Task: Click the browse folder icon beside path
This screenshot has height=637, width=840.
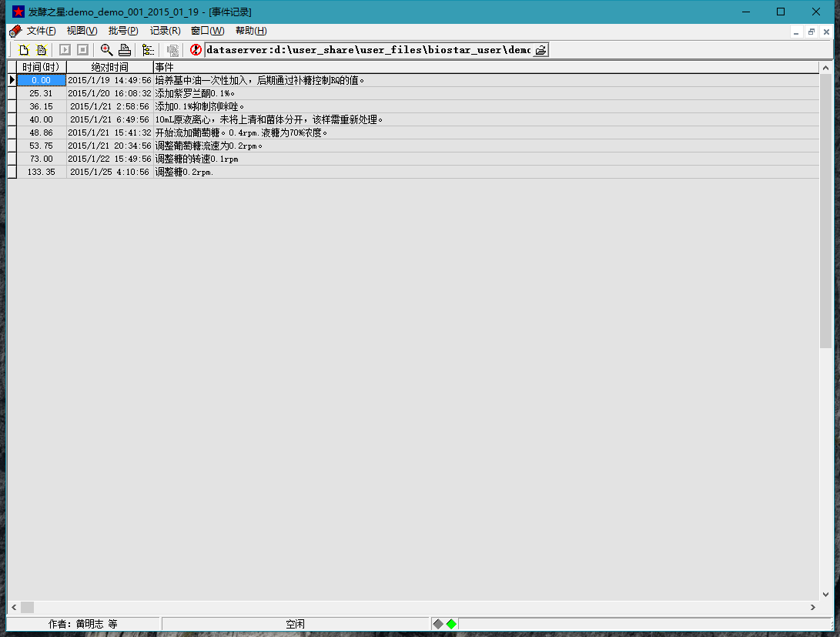Action: coord(540,50)
